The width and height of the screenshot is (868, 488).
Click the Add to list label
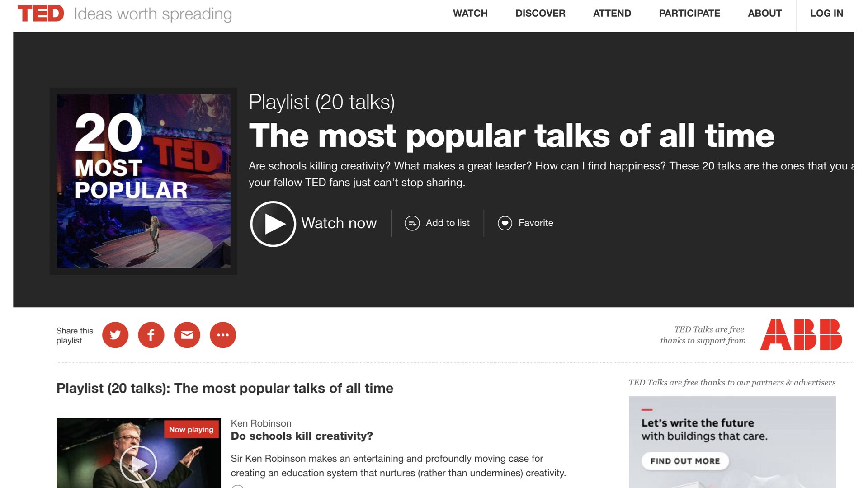tap(448, 223)
